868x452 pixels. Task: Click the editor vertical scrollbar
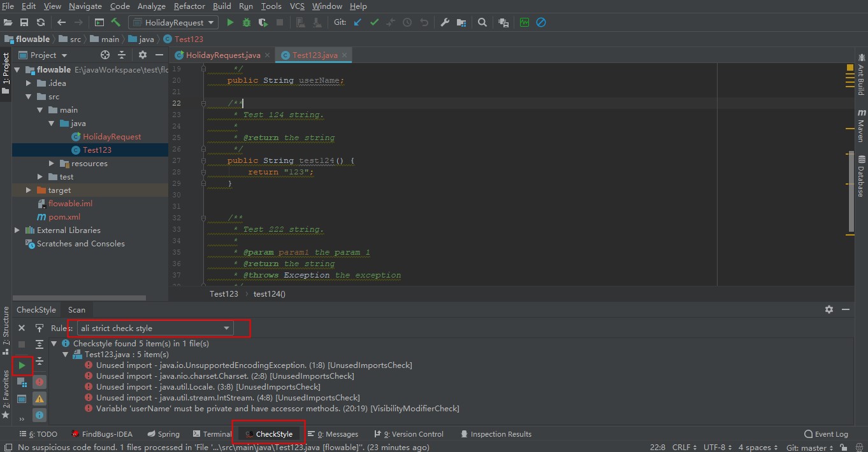851,191
